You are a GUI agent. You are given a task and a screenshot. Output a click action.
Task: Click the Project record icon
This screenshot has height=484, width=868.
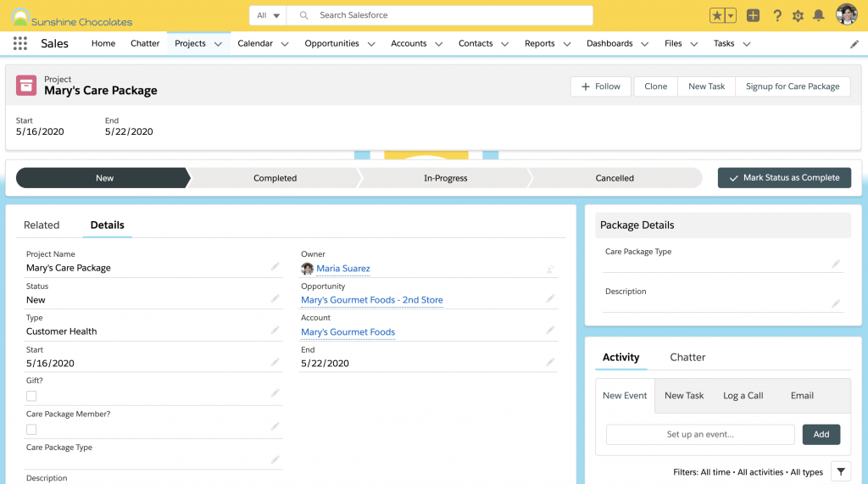pos(26,86)
